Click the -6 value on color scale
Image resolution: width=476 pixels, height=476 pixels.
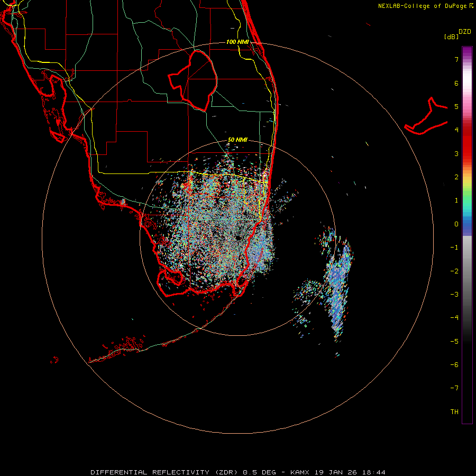[454, 365]
